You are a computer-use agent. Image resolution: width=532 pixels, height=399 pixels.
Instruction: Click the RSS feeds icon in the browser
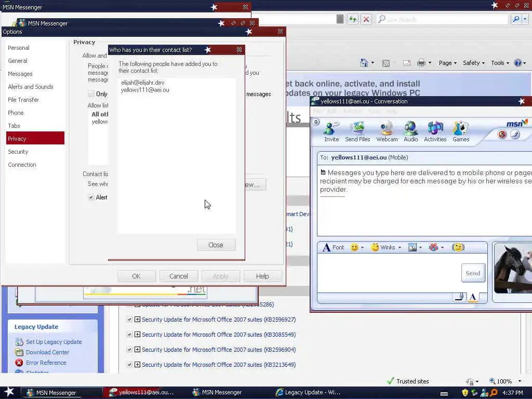tap(386, 63)
